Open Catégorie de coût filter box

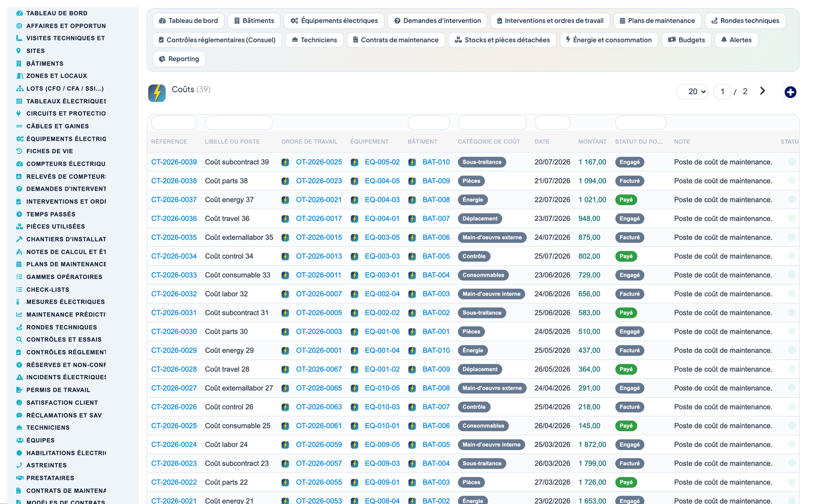pyautogui.click(x=492, y=122)
